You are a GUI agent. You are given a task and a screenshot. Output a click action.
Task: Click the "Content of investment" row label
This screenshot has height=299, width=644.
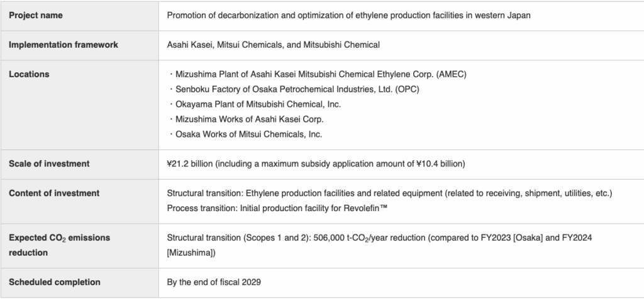[x=54, y=193]
